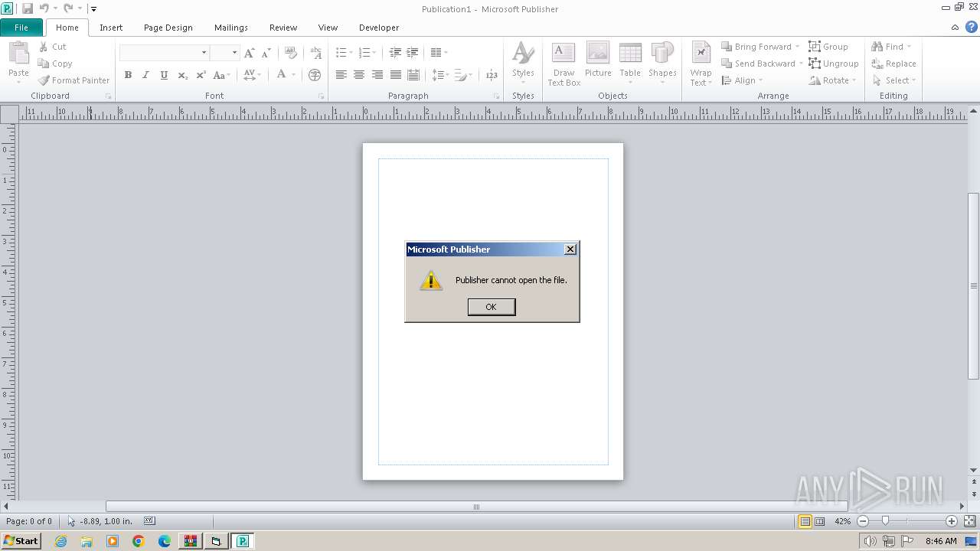Switch to the Mailings tab
This screenshot has height=551, width=980.
click(x=231, y=28)
